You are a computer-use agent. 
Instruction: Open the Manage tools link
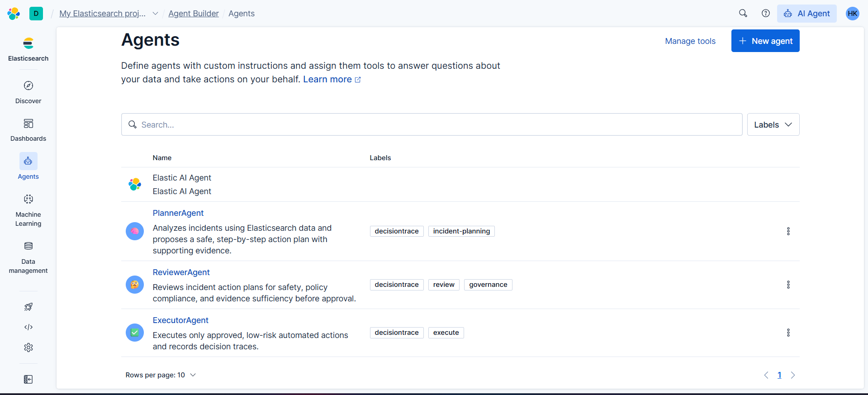point(690,41)
